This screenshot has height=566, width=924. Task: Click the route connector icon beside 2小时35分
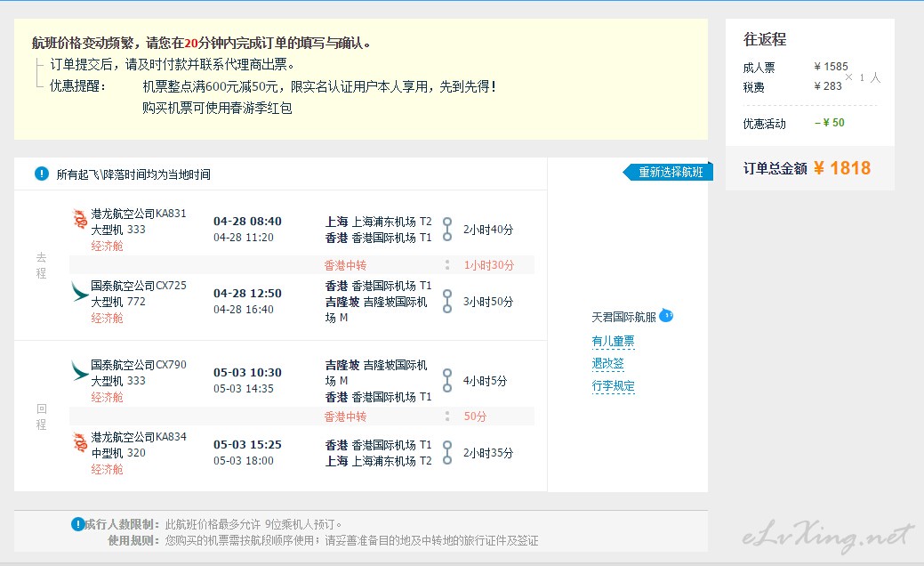(447, 452)
